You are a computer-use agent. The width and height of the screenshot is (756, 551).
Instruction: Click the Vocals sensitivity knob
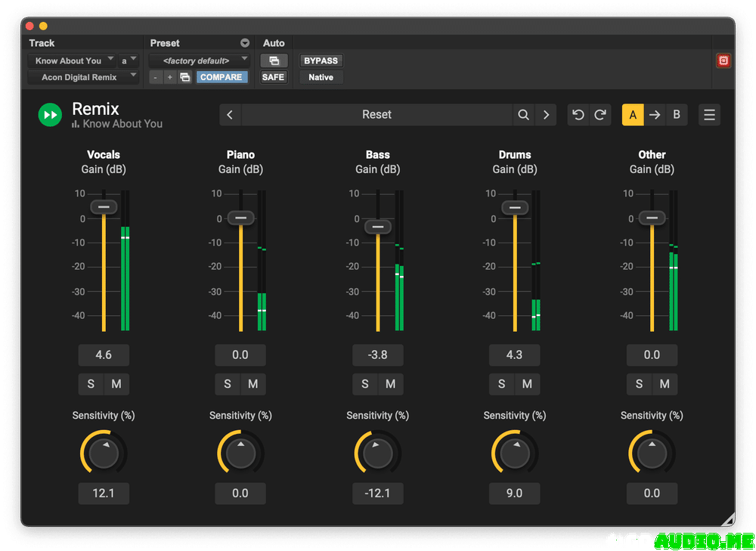(104, 453)
